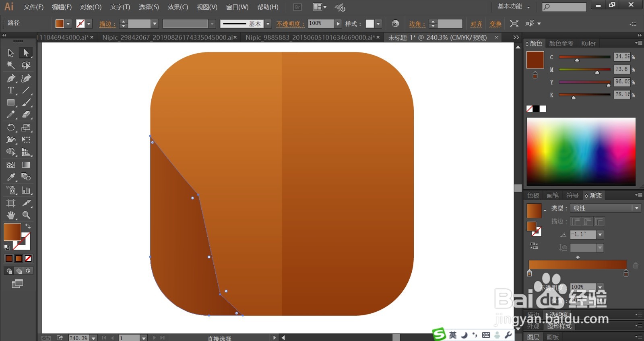Select the Rectangle tool

tap(11, 103)
